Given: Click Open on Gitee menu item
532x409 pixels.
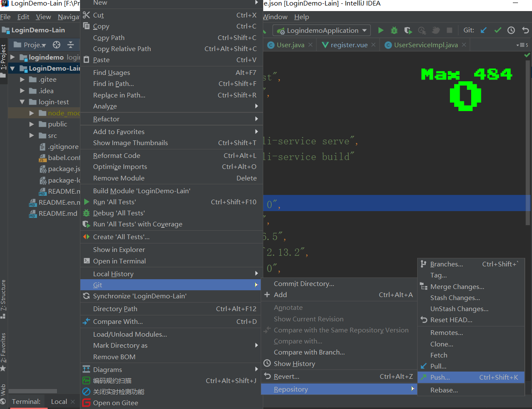Looking at the screenshot, I should click(x=171, y=403).
